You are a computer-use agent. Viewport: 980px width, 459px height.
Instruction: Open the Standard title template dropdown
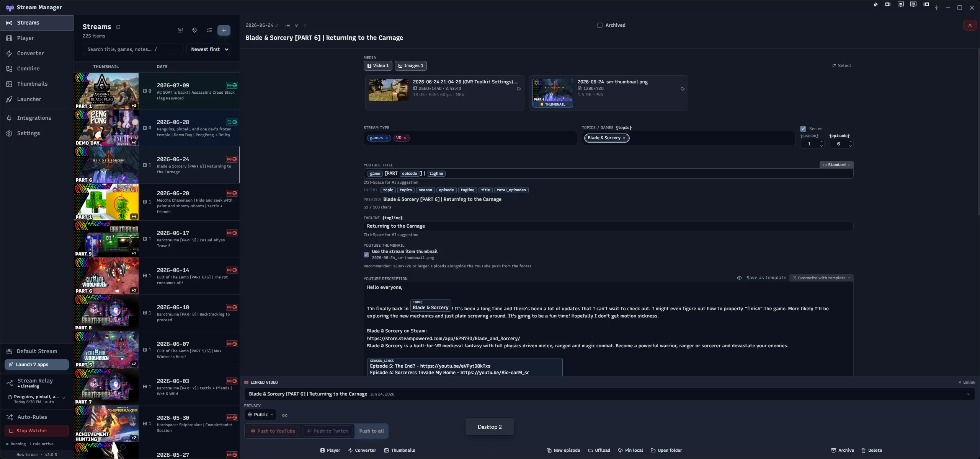pos(836,165)
